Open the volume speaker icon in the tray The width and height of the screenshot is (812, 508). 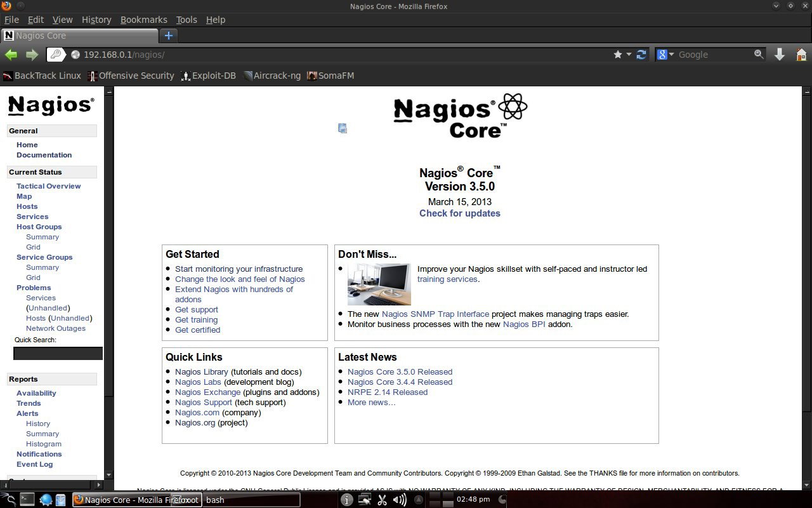pyautogui.click(x=400, y=500)
